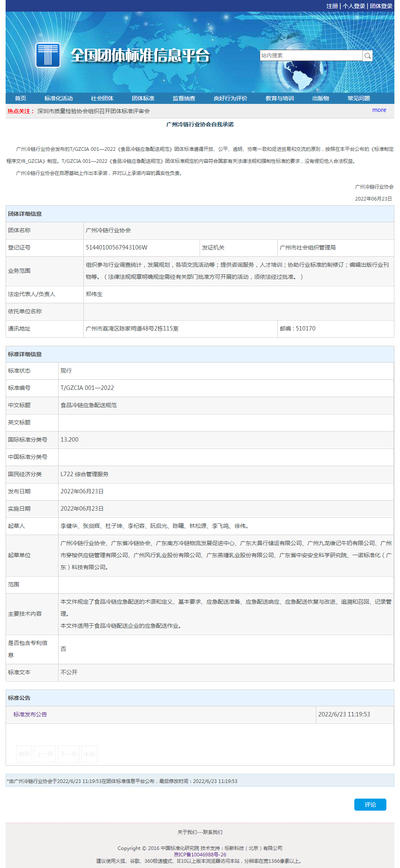This screenshot has width=400, height=868.
Task: Open the 教育与培训 menu
Action: [x=280, y=98]
